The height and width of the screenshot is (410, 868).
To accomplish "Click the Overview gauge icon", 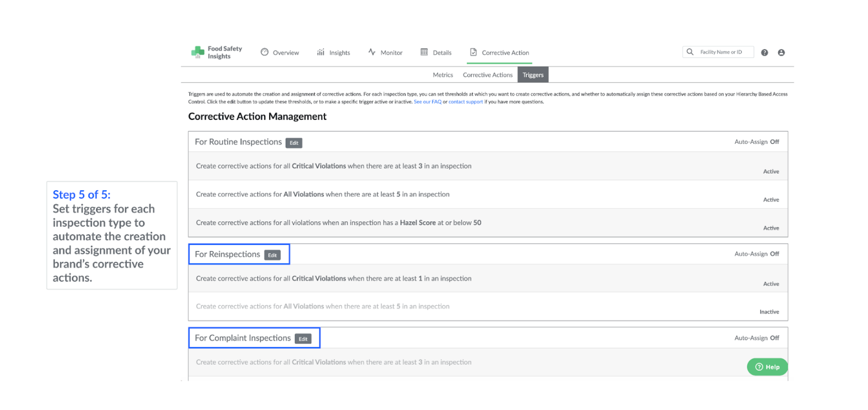I will (x=265, y=52).
